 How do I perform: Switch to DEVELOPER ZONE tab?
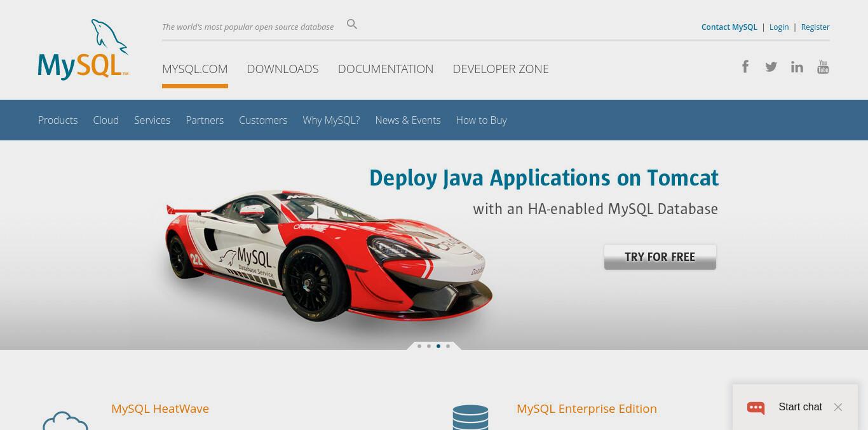point(501,69)
